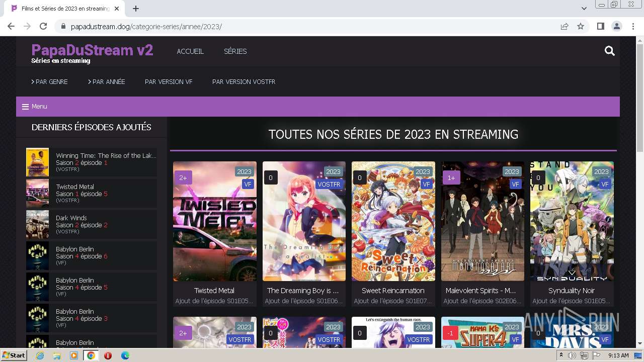
Task: Open Babylon Berlin season 4 episode 5
Action: (x=91, y=287)
